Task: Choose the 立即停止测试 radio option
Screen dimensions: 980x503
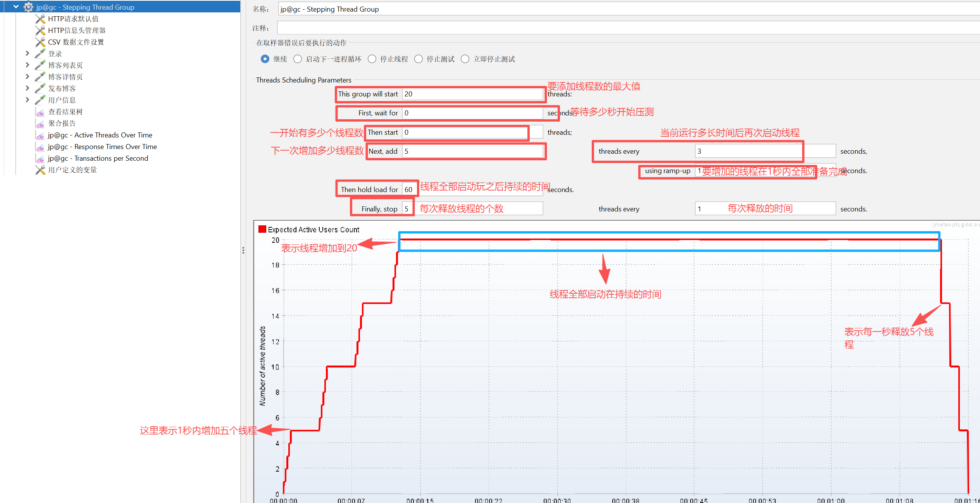Action: point(465,59)
